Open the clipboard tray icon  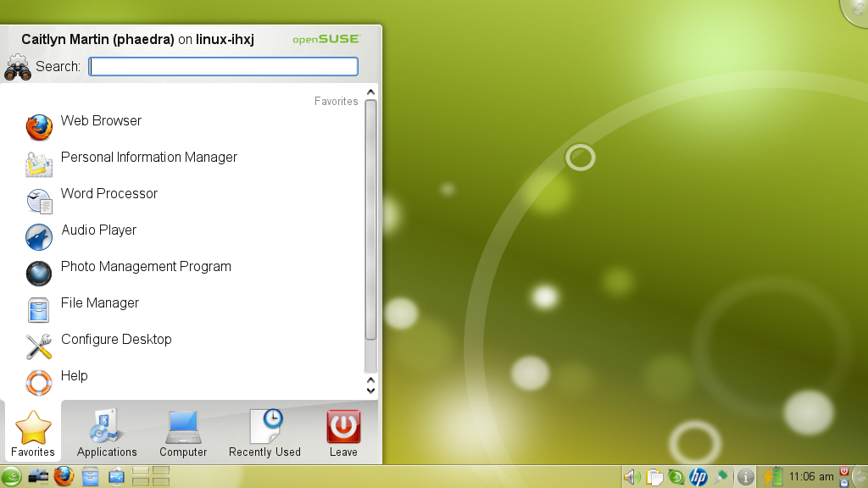pyautogui.click(x=654, y=477)
